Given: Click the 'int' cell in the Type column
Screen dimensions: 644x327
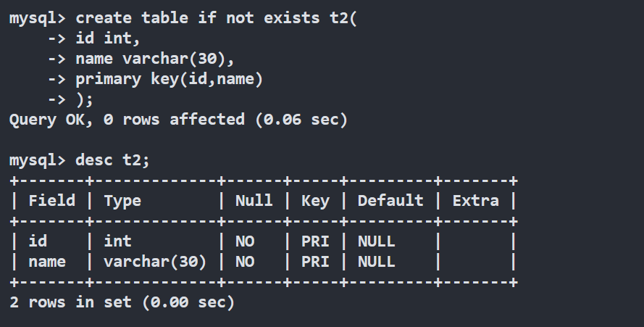Looking at the screenshot, I should tap(118, 241).
